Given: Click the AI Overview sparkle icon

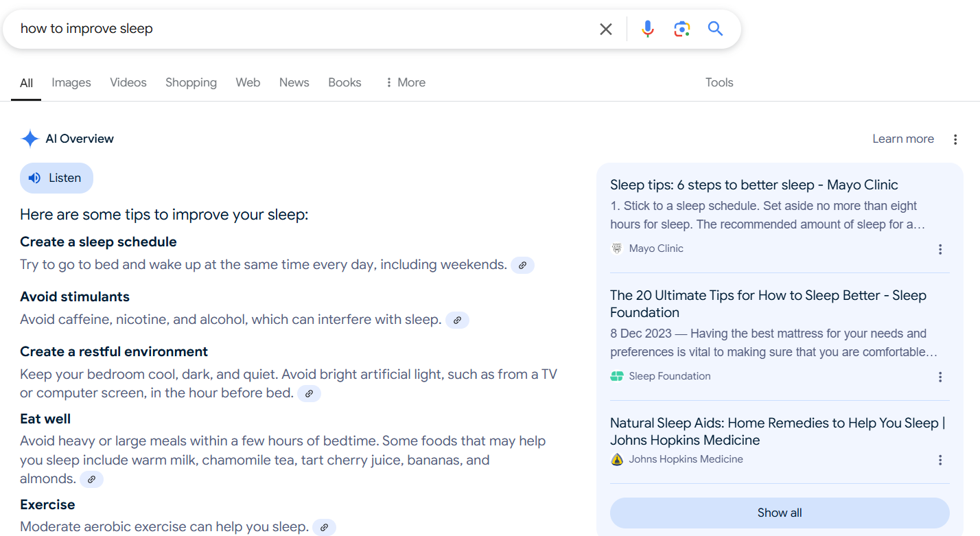Looking at the screenshot, I should tap(30, 139).
